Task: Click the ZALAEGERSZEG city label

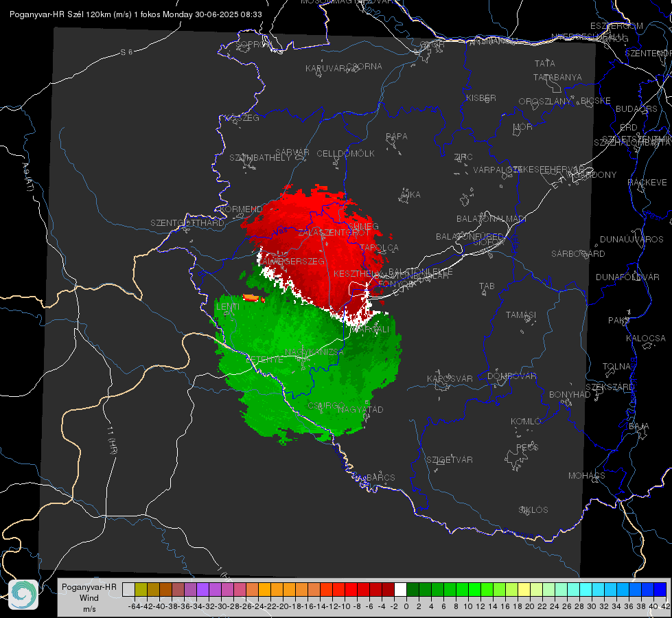Action: (292, 261)
